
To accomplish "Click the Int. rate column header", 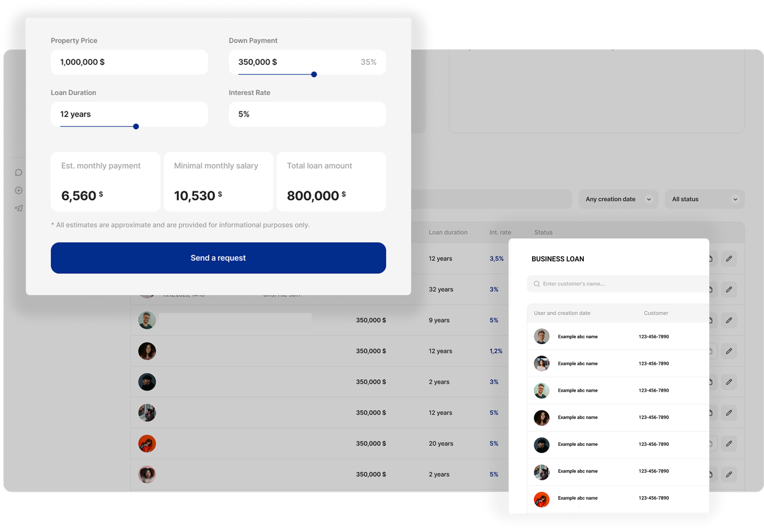I will click(x=500, y=233).
